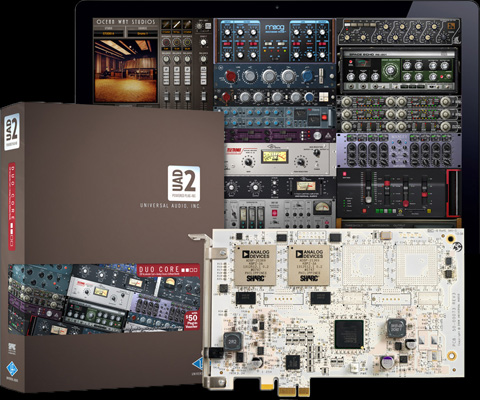Toggle the red power button on the blue-knob channel strip
480x400 pixels.
pos(324,117)
